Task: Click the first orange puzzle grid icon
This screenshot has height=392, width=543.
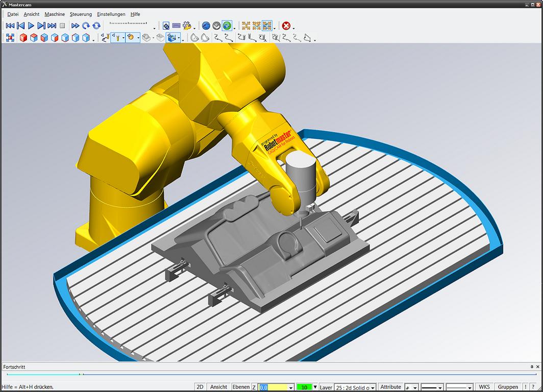Action: pos(246,26)
